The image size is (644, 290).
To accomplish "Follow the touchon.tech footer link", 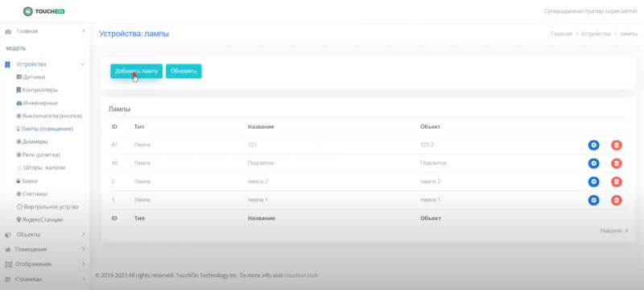I will pos(301,275).
